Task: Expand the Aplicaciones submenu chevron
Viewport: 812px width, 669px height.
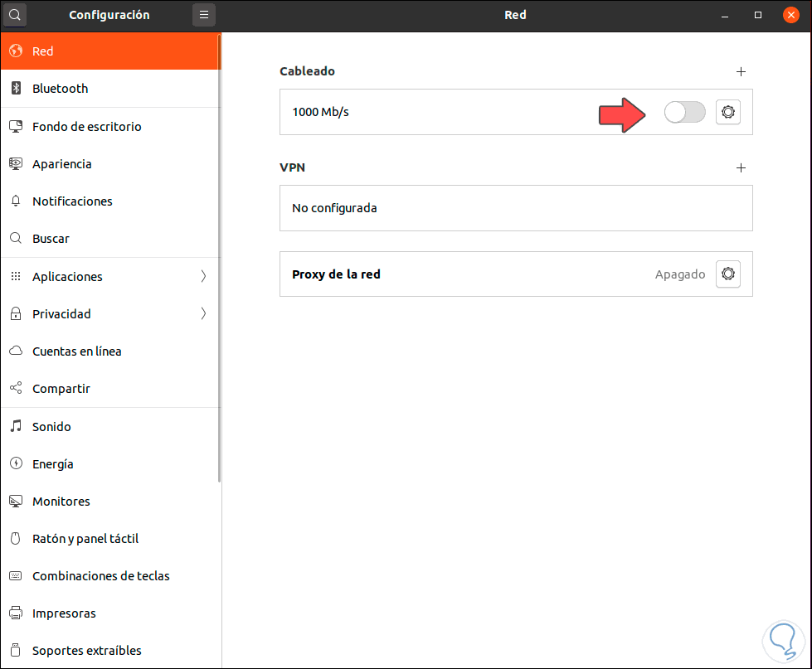Action: 203,277
